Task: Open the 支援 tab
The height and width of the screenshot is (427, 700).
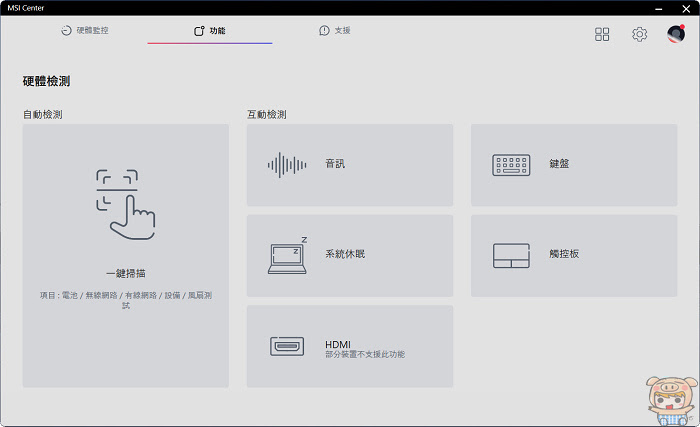Action: 335,30
